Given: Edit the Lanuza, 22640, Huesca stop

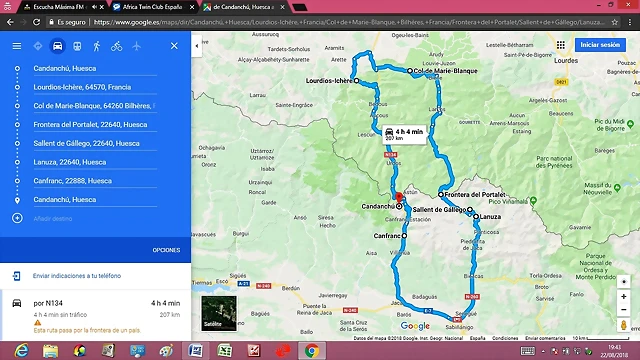Looking at the screenshot, I should click(95, 162).
